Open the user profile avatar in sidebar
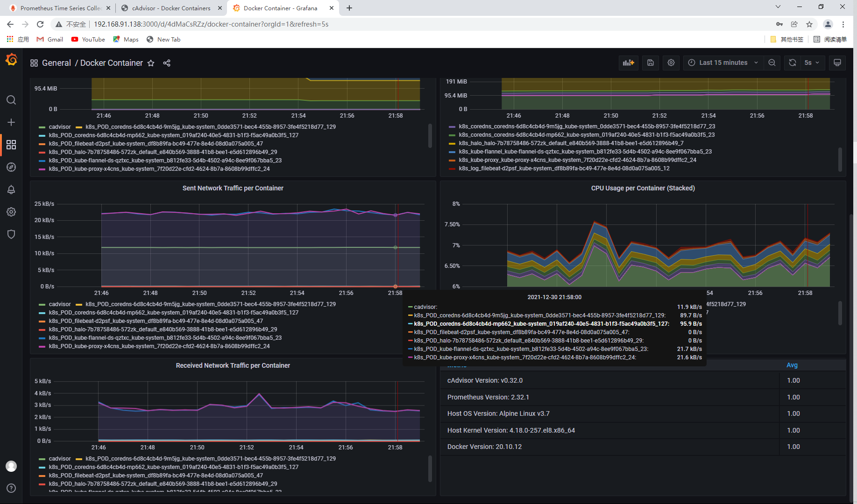 (11, 466)
